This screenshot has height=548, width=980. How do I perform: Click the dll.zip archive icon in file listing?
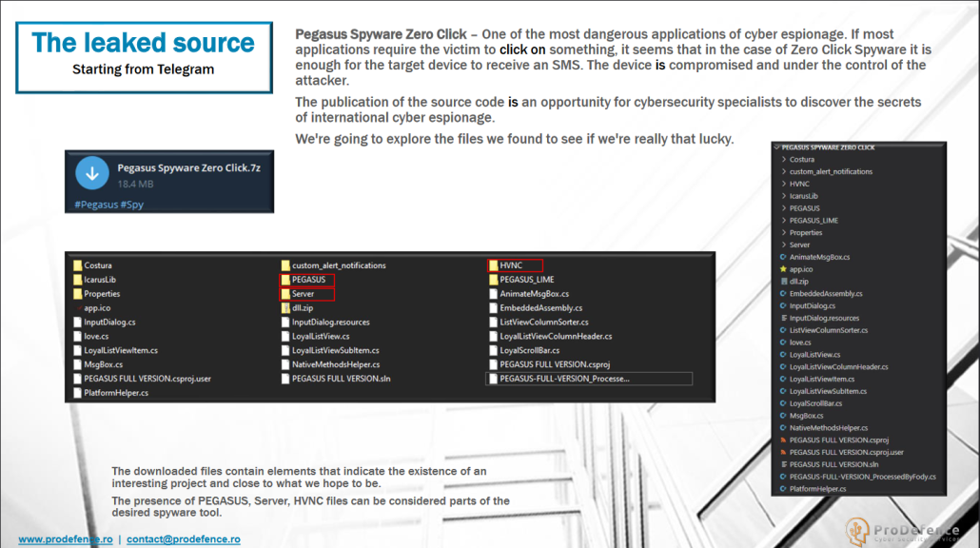click(285, 308)
